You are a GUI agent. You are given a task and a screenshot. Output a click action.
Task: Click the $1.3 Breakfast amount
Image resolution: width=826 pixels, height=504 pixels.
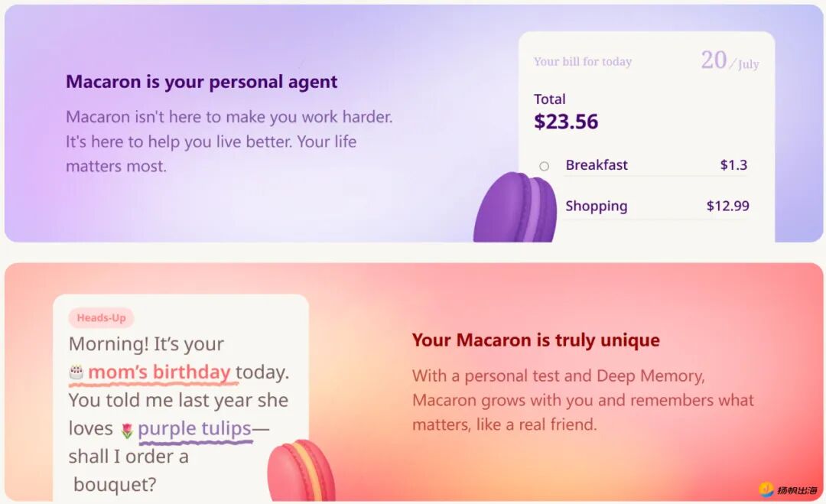point(733,165)
